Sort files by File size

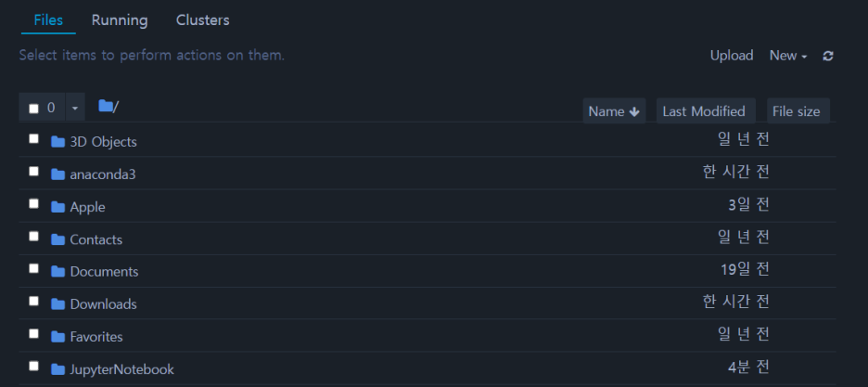798,111
